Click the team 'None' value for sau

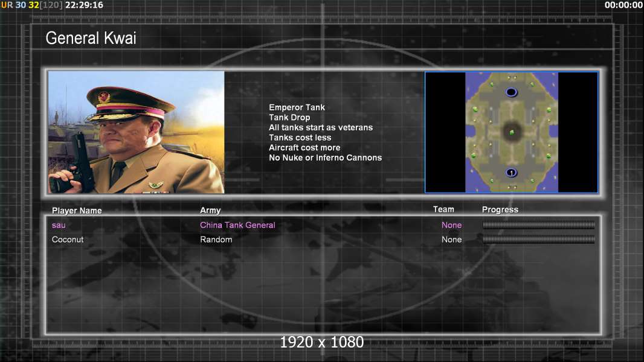pos(451,225)
